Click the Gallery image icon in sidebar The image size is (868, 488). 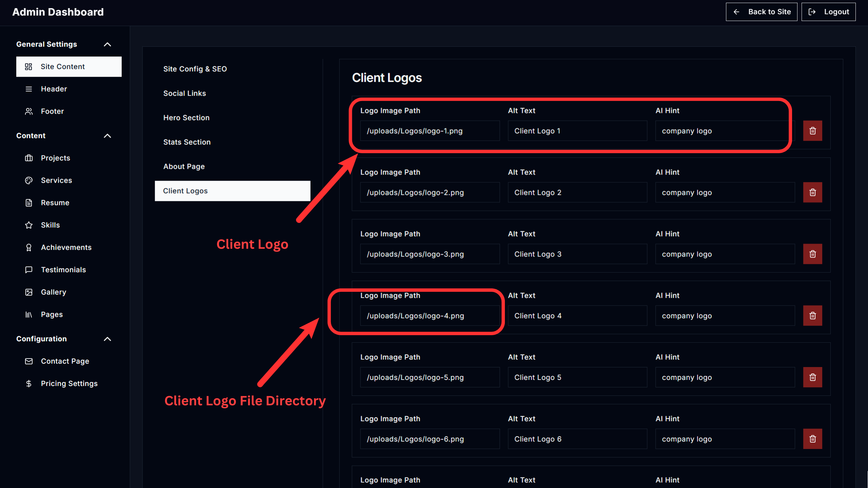tap(29, 292)
